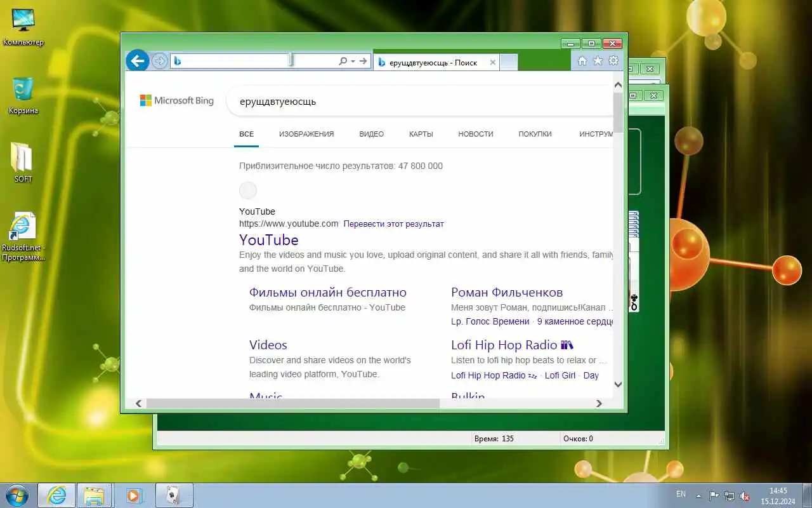812x508 pixels.
Task: Open the НОВОСТИ tab
Action: [476, 134]
